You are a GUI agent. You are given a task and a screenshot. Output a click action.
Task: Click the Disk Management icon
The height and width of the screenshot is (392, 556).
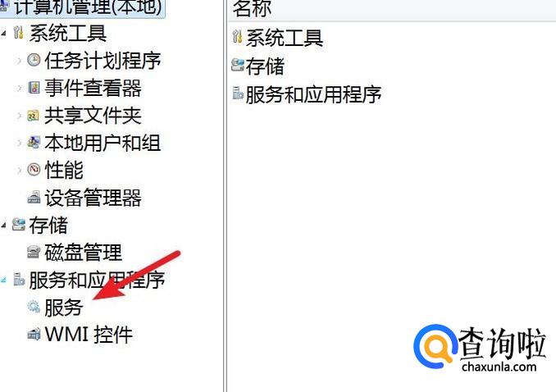click(x=34, y=253)
